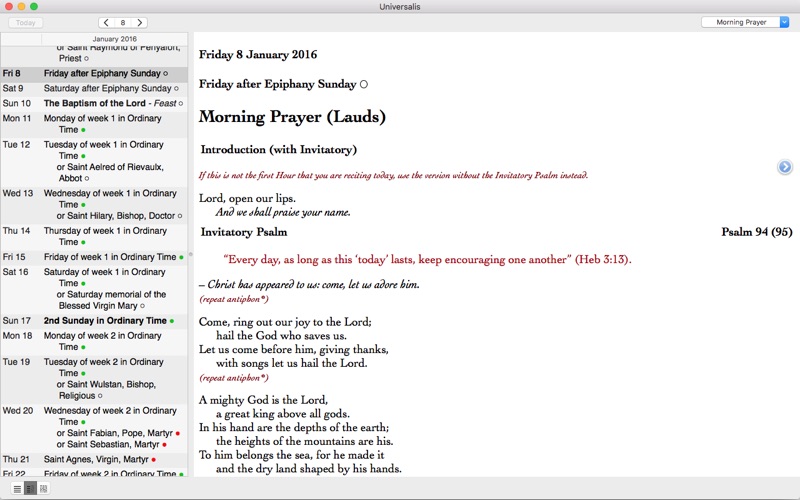The height and width of the screenshot is (500, 800).
Task: Click the day number 8 field
Action: pos(123,22)
